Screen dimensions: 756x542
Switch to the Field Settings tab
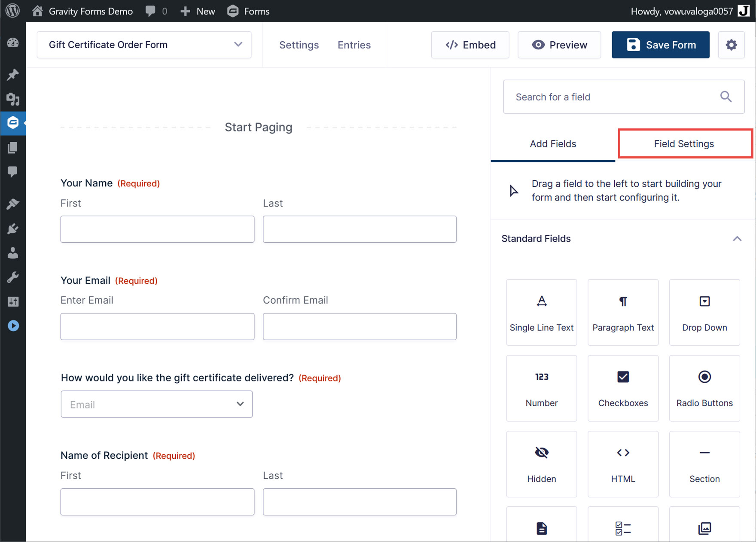point(684,144)
